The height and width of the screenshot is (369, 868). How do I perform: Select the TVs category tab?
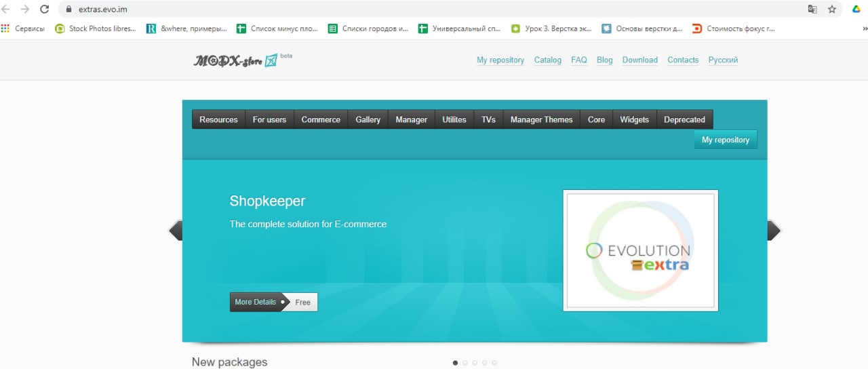click(488, 119)
